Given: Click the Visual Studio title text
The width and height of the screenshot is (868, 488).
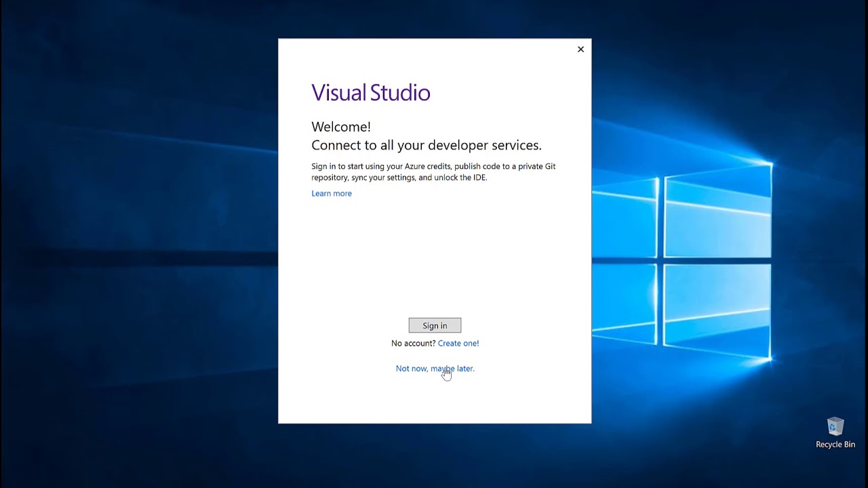Looking at the screenshot, I should click(371, 93).
